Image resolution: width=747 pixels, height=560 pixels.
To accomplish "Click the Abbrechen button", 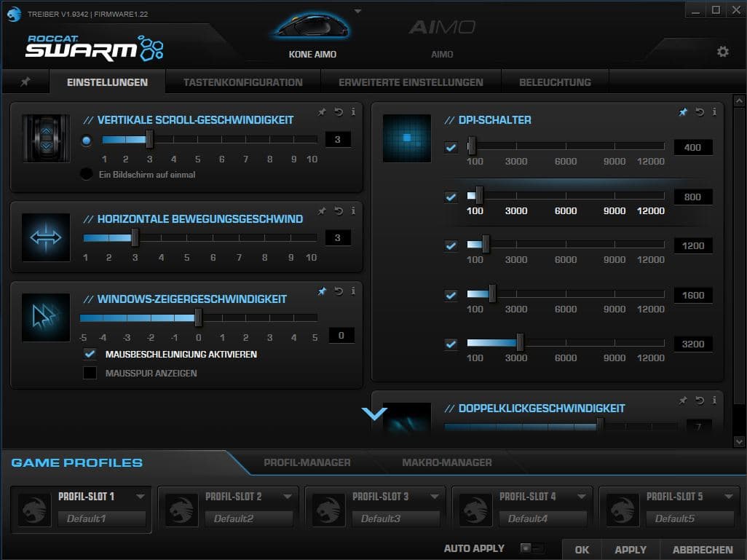I will 703,550.
